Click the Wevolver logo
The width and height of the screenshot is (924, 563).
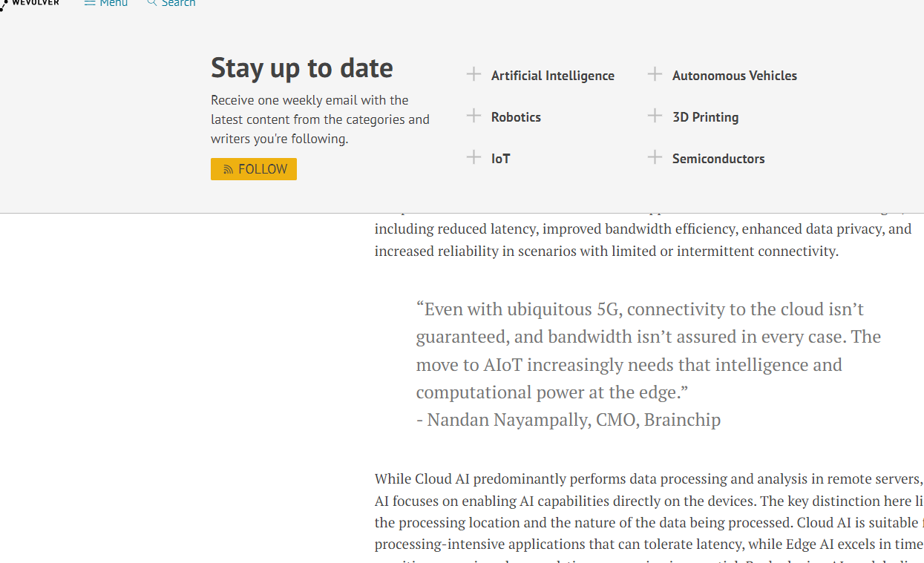(x=30, y=4)
